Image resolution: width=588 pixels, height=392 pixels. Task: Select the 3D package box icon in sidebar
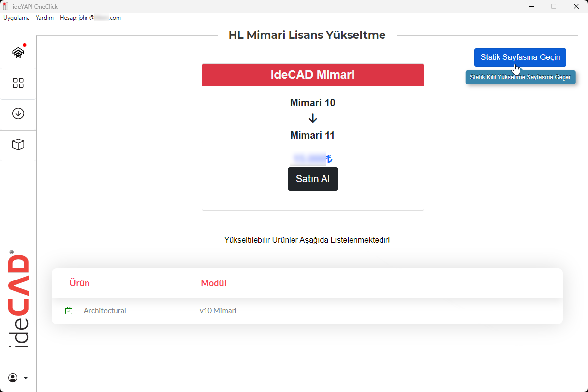coord(18,144)
